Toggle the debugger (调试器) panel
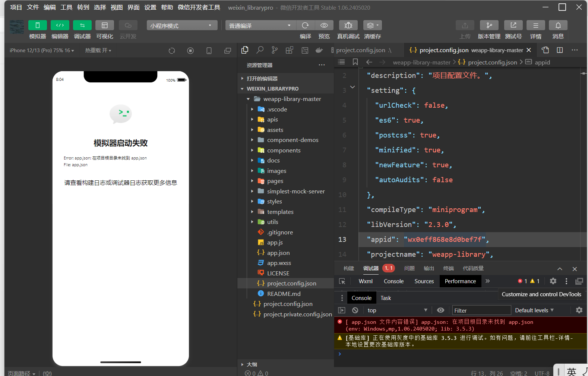The width and height of the screenshot is (588, 376). 82,25
